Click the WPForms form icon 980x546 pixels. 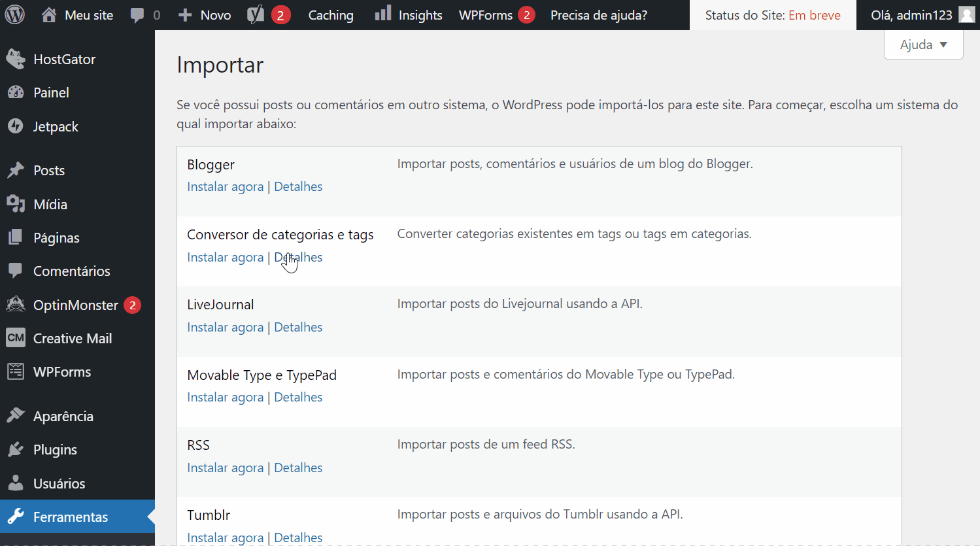point(16,371)
